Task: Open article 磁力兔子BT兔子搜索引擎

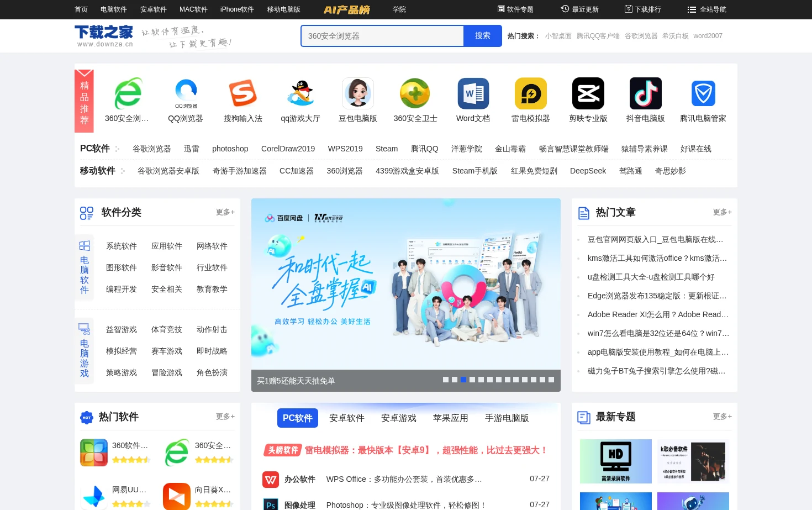Action: pyautogui.click(x=657, y=371)
